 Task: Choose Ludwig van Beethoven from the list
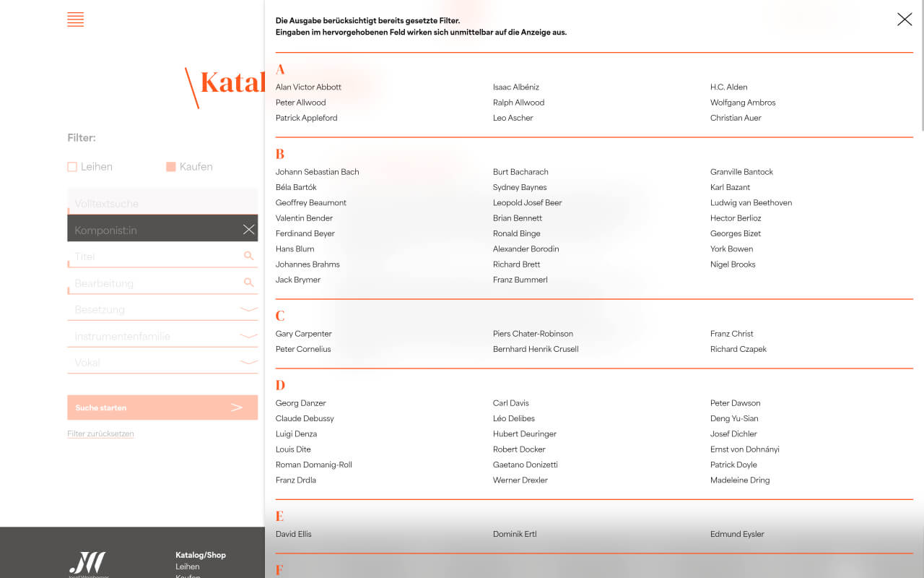[751, 203]
